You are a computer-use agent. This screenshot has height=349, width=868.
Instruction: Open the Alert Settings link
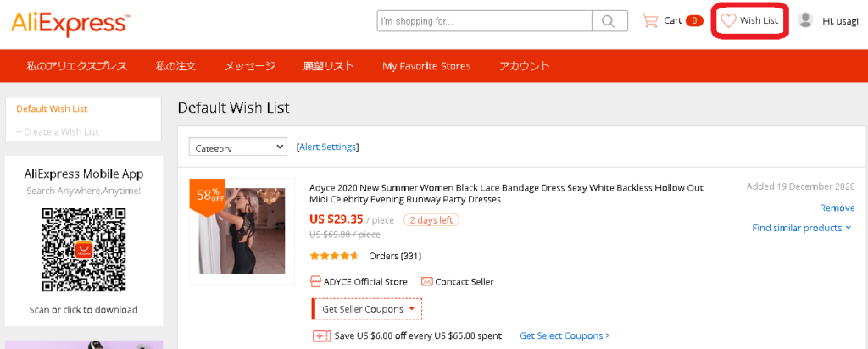pos(328,147)
